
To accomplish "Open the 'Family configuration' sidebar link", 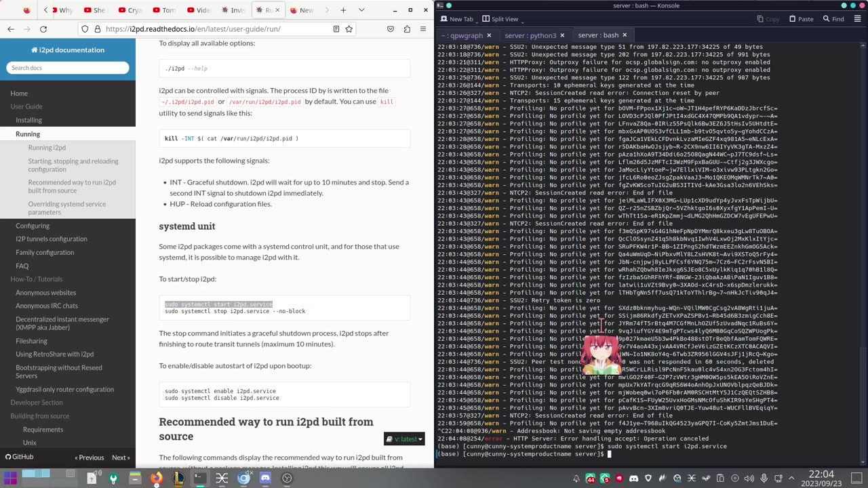I will coord(45,253).
